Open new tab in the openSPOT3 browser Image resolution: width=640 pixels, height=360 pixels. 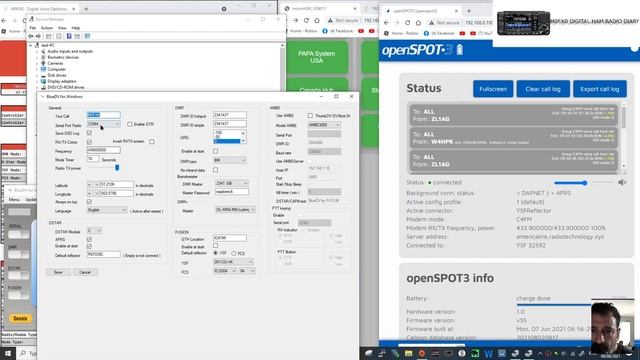[469, 11]
